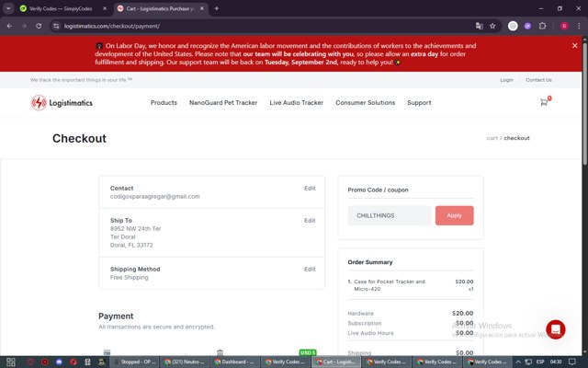Image resolution: width=588 pixels, height=368 pixels.
Task: Open the Windows Task View button
Action: tap(11, 362)
